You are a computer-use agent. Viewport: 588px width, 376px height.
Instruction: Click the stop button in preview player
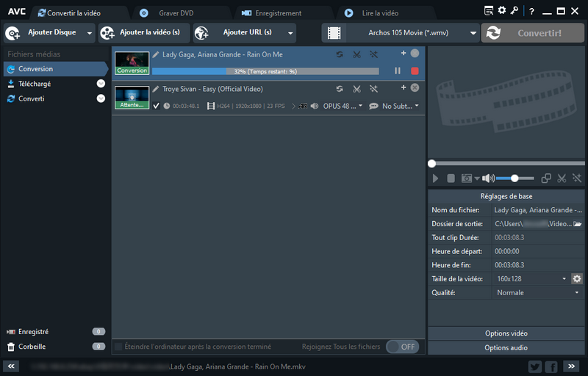point(451,178)
